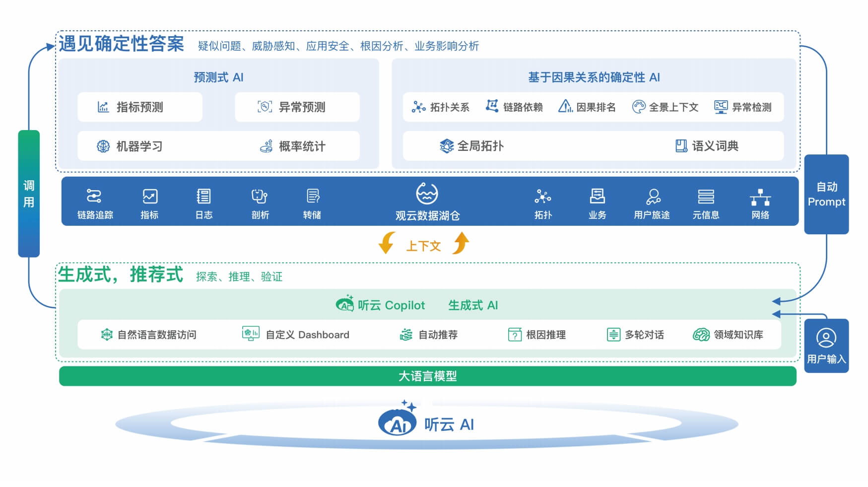Screen dimensions: 868x487
Task: Click the 听云 AI cloud logo
Action: coord(398,423)
